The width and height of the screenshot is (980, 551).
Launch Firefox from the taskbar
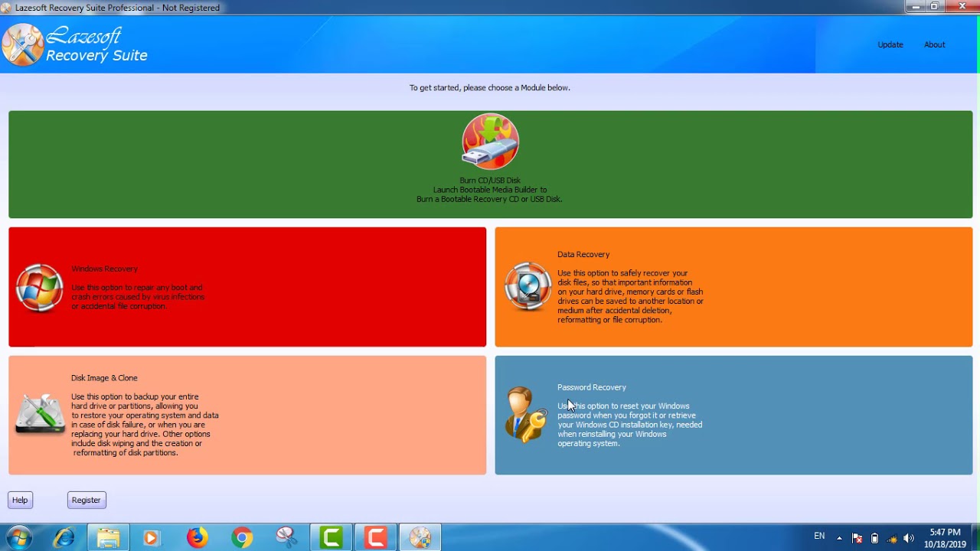point(197,538)
